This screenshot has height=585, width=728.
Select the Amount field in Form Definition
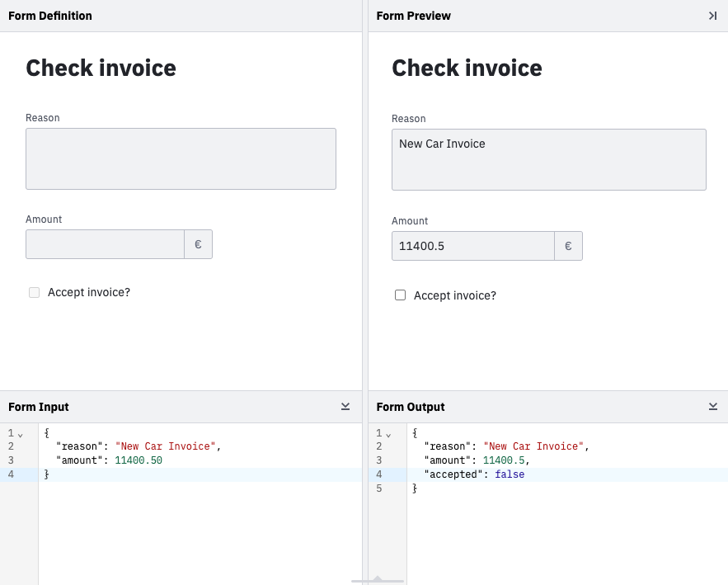[105, 244]
